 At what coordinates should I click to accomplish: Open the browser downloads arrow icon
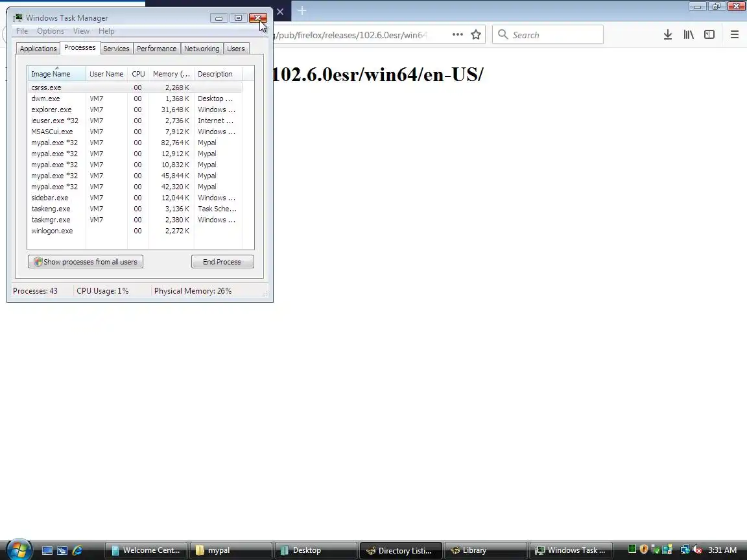(667, 35)
